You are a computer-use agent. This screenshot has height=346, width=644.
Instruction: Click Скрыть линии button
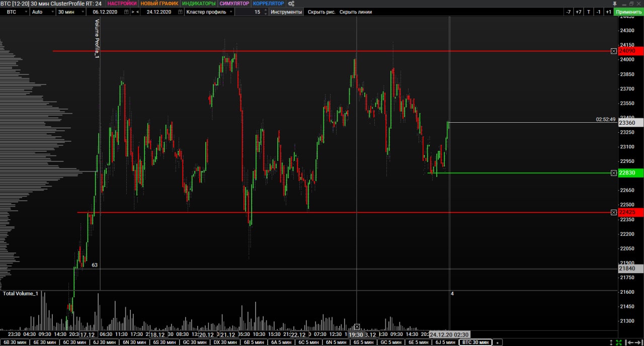coord(356,12)
